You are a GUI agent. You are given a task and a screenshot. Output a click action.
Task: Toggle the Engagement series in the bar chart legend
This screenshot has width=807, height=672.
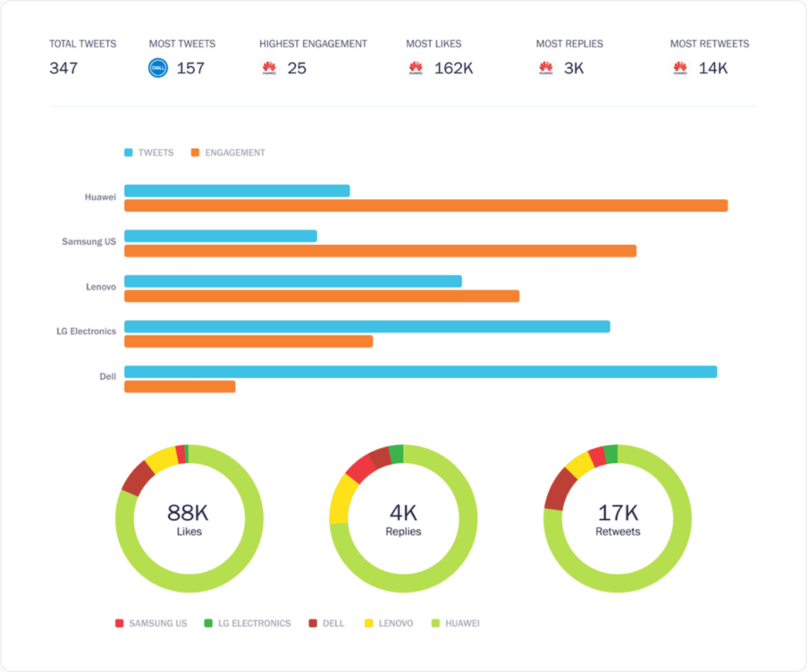(228, 153)
